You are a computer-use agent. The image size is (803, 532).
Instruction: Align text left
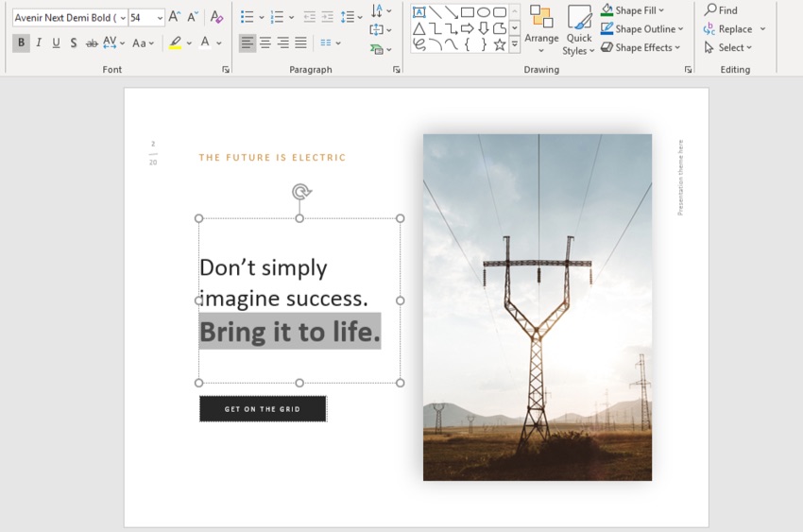click(x=248, y=43)
